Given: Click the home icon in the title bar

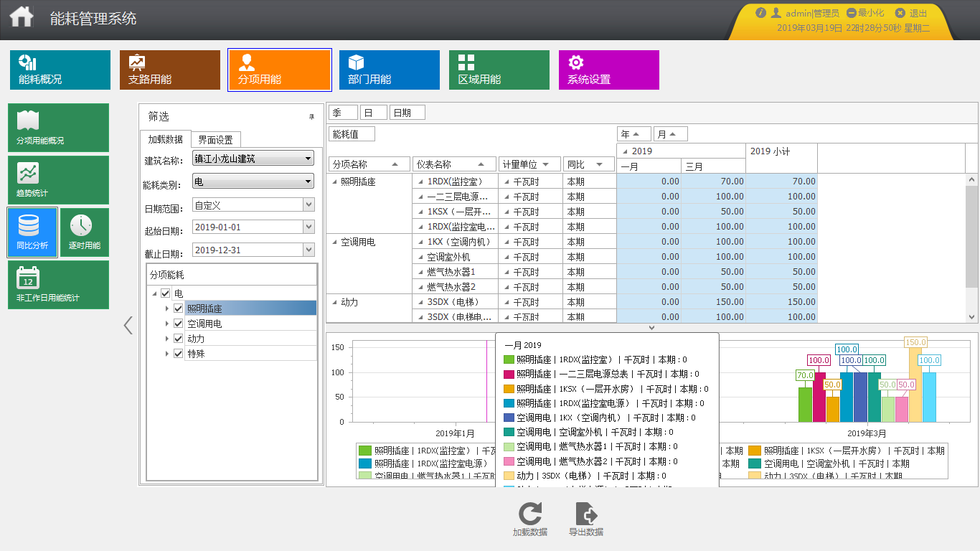Looking at the screenshot, I should 22,16.
